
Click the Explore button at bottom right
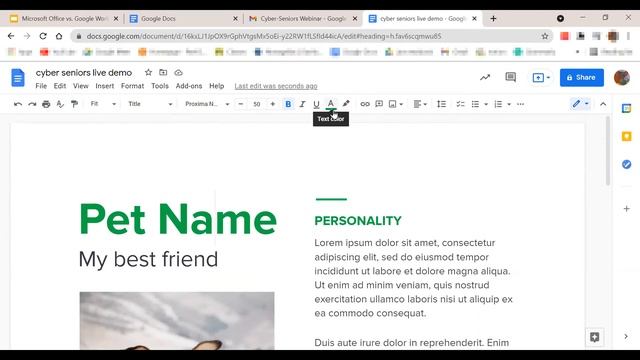(x=594, y=337)
